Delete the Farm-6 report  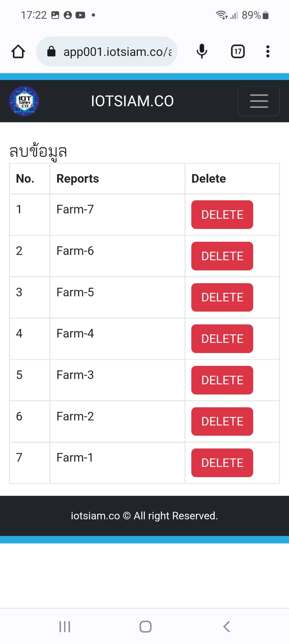point(222,256)
